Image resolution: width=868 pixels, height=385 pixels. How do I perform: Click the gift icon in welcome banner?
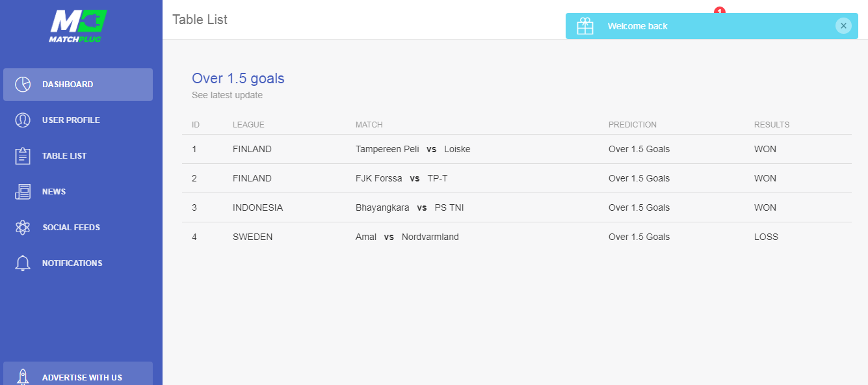point(585,26)
